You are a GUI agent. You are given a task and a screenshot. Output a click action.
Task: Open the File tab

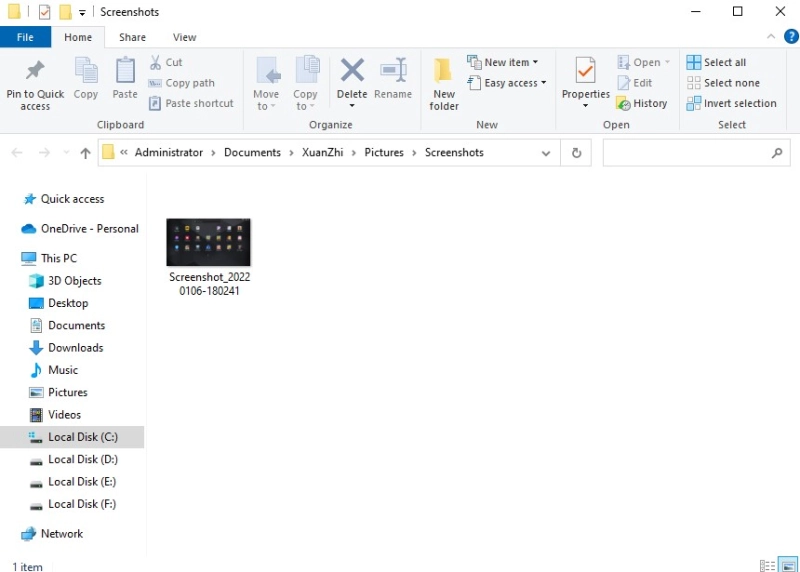(25, 37)
